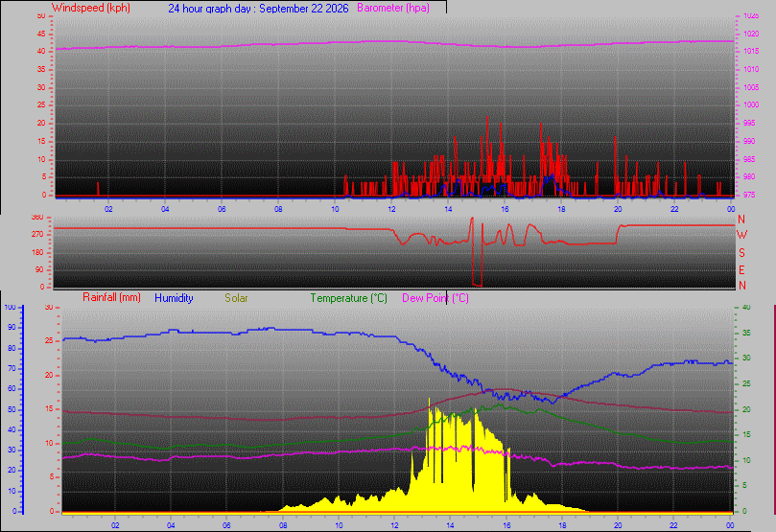Select "25" on the green temperature axis
776x532 pixels.
746,383
